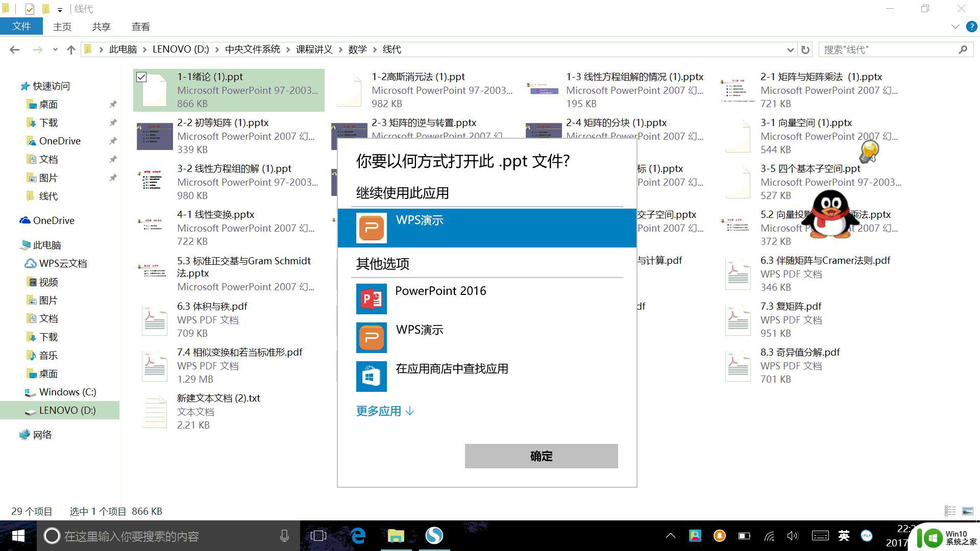Expand the address bar history dropdown
The width and height of the screenshot is (980, 551).
pos(790,49)
